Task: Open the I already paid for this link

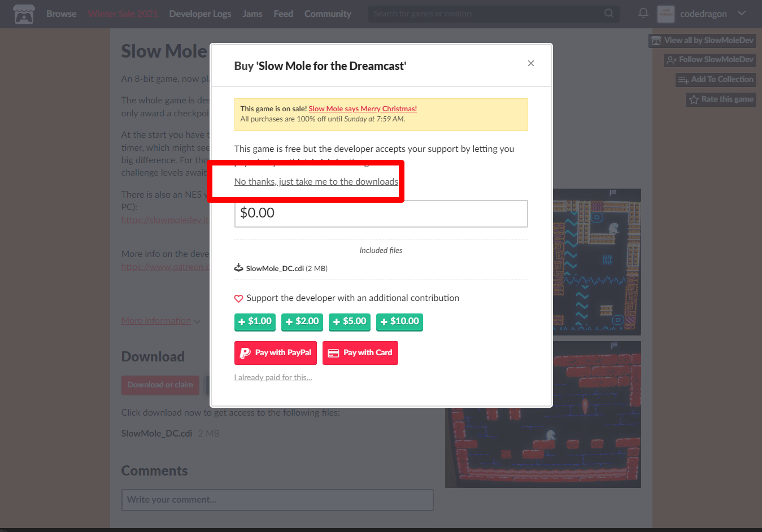Action: coord(273,377)
